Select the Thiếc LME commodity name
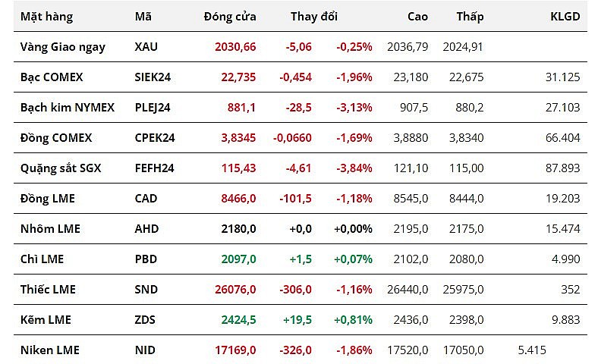 click(x=48, y=289)
